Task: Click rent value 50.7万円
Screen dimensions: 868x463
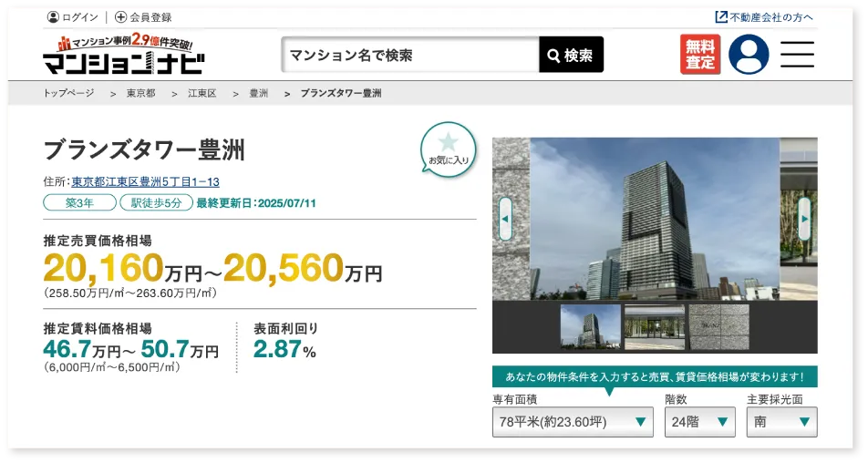Action: tap(180, 350)
